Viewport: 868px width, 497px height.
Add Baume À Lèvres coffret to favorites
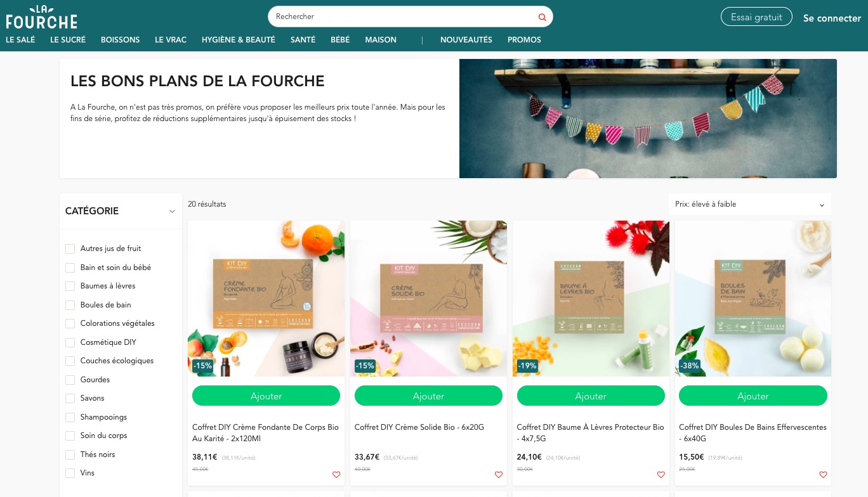661,475
